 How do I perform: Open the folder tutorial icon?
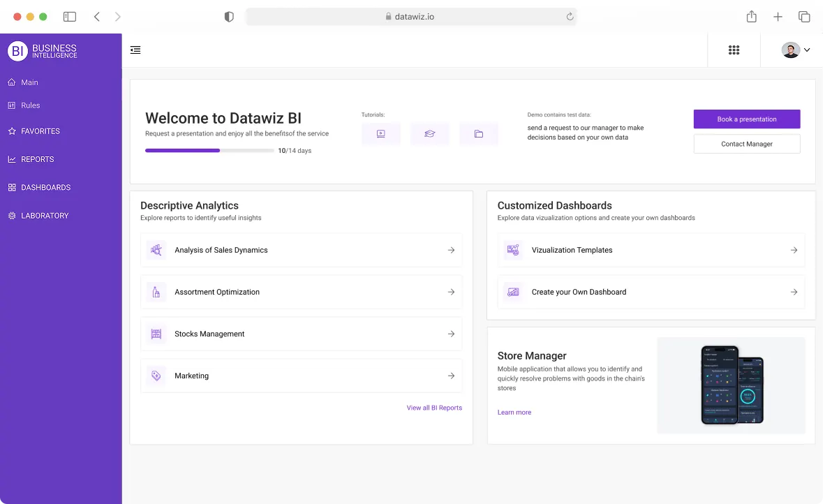[x=478, y=133]
